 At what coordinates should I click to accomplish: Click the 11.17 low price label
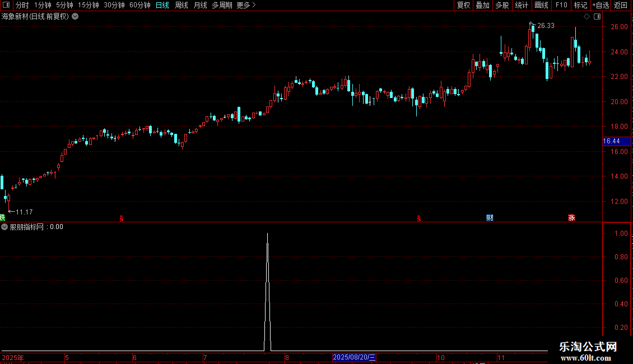(x=24, y=212)
